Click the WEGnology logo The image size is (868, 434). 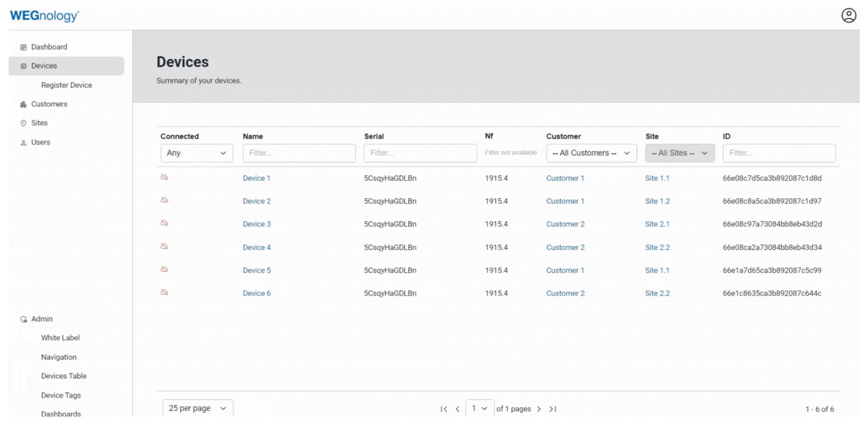(44, 16)
